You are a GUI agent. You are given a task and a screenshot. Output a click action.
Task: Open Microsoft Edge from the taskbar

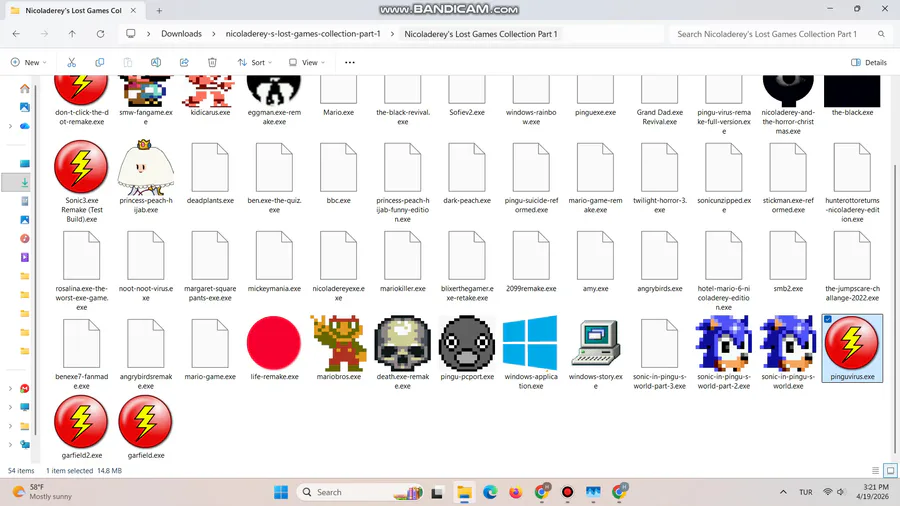[x=490, y=492]
